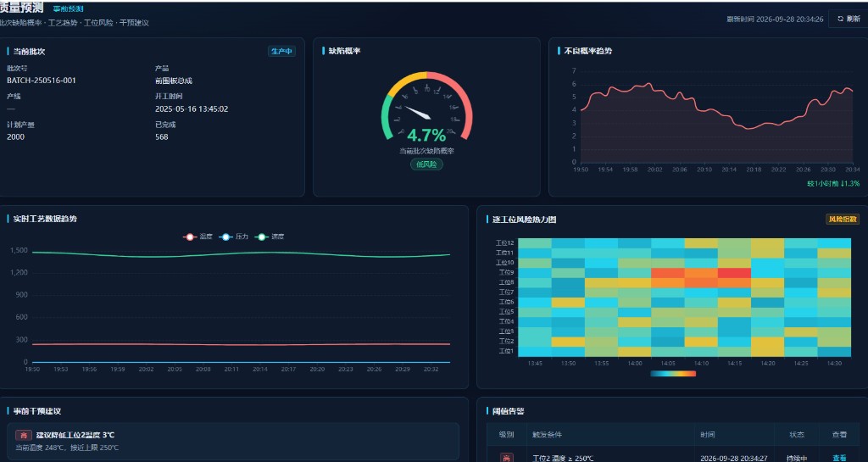The width and height of the screenshot is (868, 462).
Task: Click the red 高 priority tag in suggestion card
Action: coord(23,436)
